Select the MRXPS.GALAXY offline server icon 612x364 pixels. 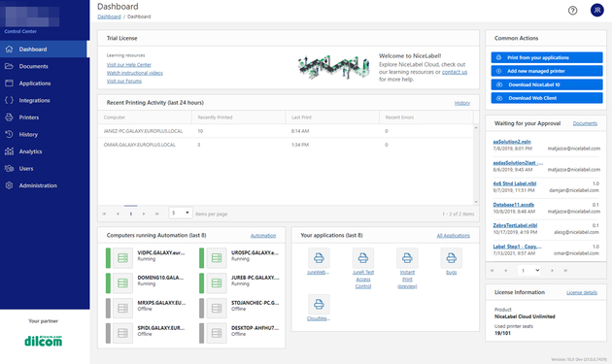click(x=122, y=309)
